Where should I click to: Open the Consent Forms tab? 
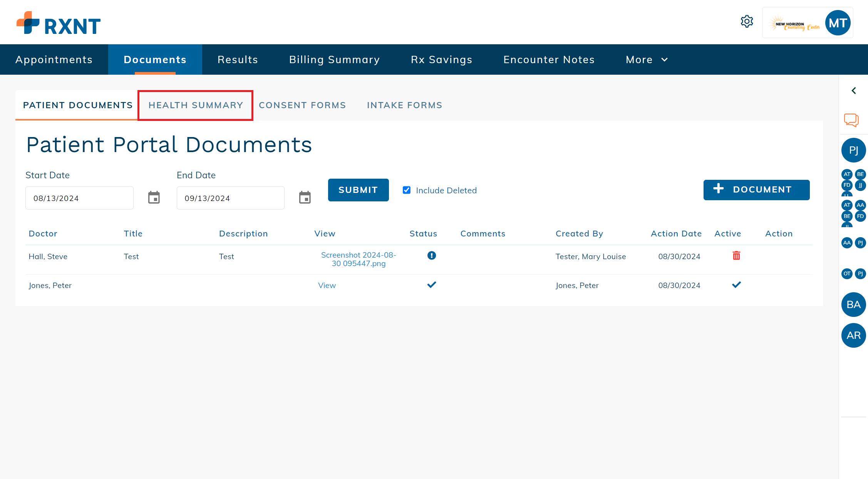coord(303,105)
